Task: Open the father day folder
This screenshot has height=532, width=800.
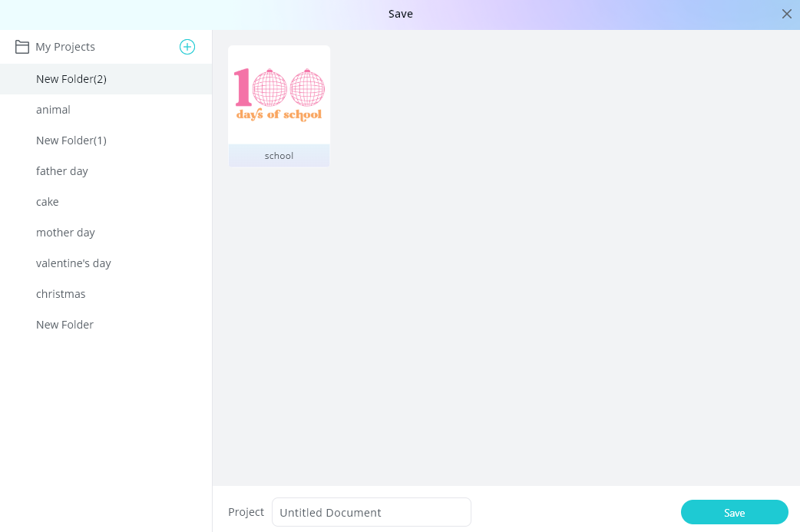Action: [106, 171]
